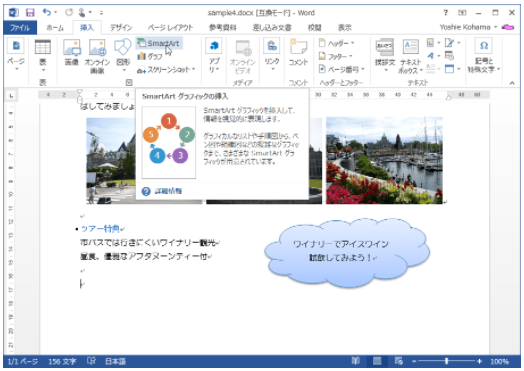This screenshot has height=371, width=524.
Task: Click the Web Layout view icon in status bar
Action: pyautogui.click(x=398, y=361)
